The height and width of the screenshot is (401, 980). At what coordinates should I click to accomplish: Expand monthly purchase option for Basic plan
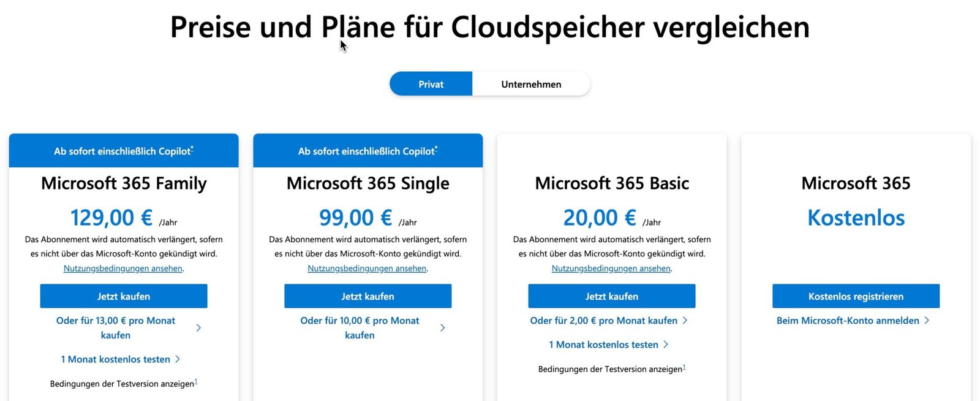[604, 320]
